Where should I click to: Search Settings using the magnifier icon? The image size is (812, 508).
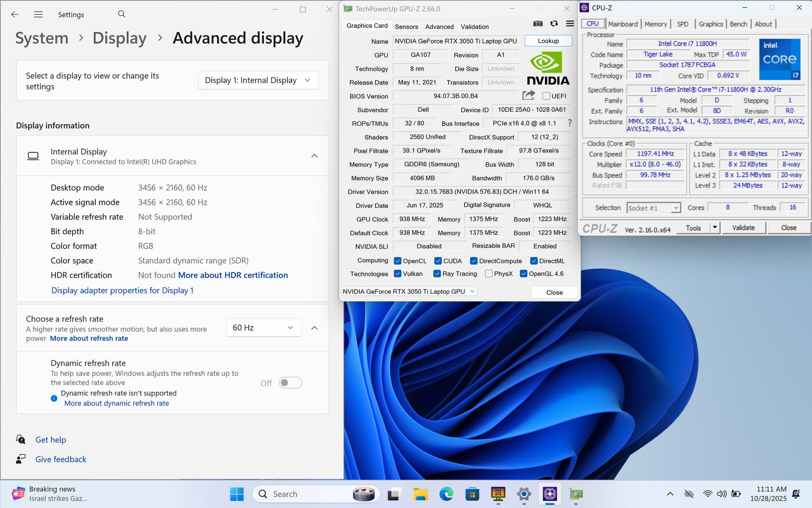tap(122, 14)
